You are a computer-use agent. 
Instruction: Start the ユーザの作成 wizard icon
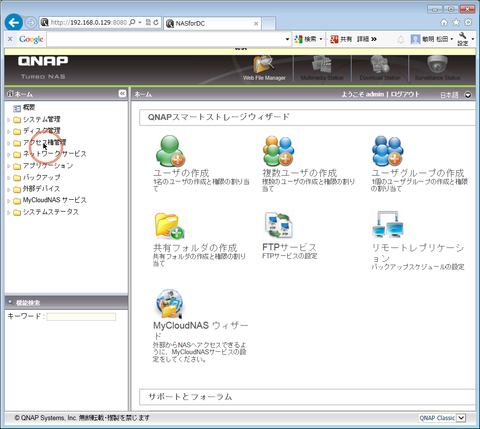[170, 151]
